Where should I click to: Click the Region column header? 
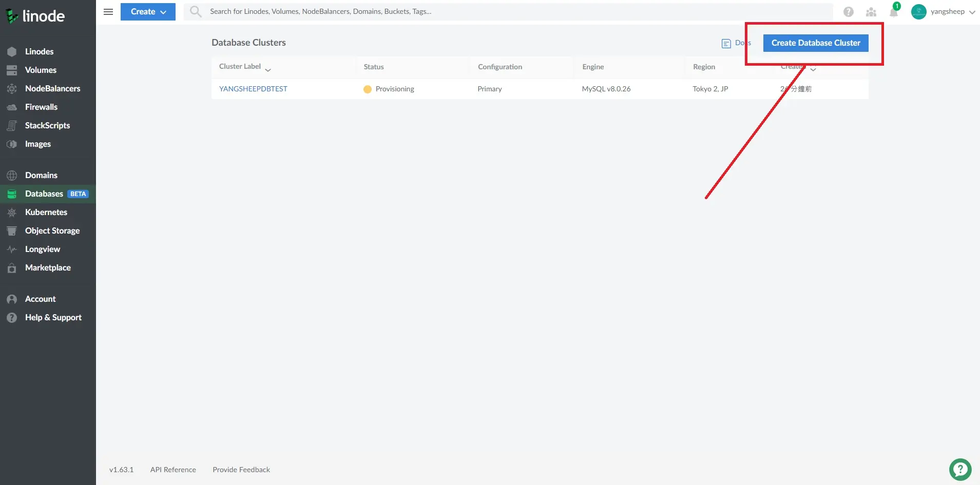[x=704, y=67]
